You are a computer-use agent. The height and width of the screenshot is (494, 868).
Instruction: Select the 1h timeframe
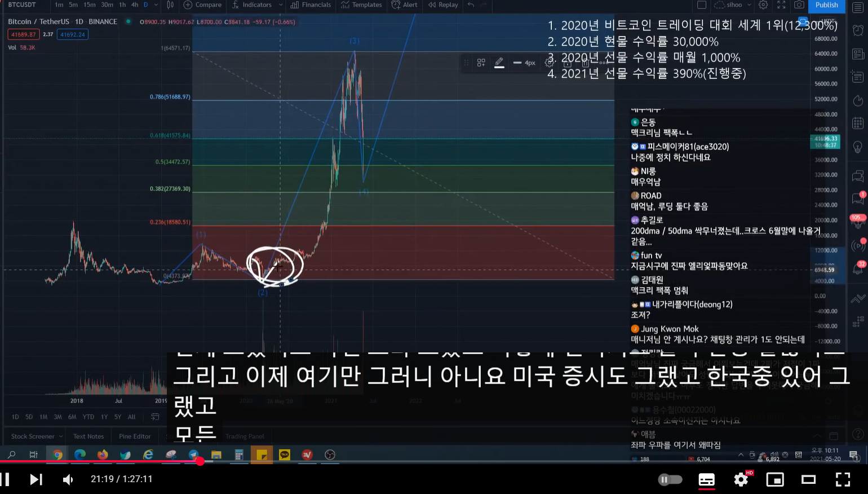(122, 5)
